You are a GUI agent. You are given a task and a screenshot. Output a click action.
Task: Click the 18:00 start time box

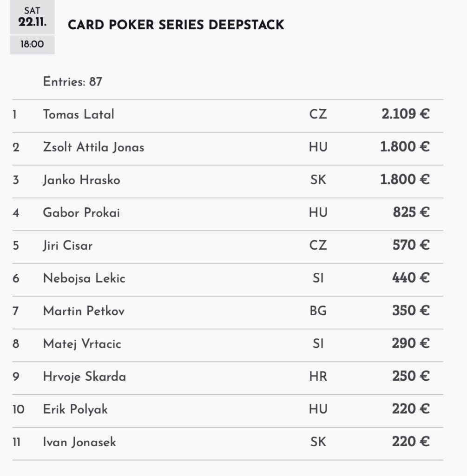click(x=32, y=45)
